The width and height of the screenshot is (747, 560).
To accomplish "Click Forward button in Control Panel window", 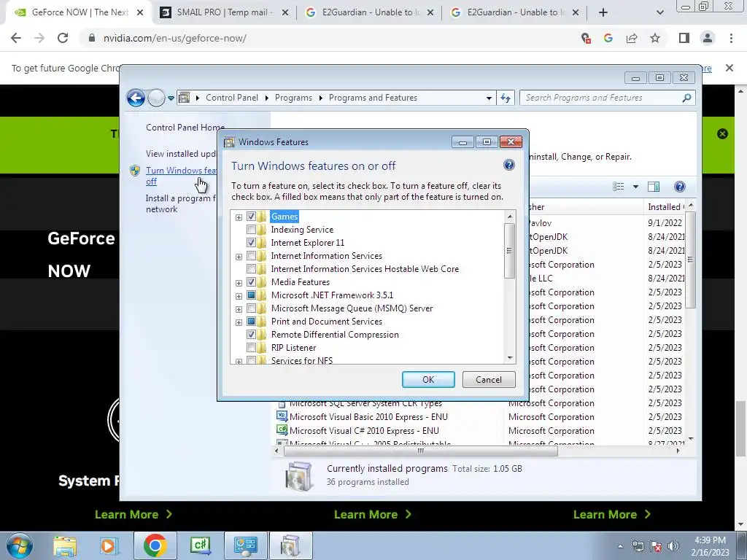I will pyautogui.click(x=156, y=98).
